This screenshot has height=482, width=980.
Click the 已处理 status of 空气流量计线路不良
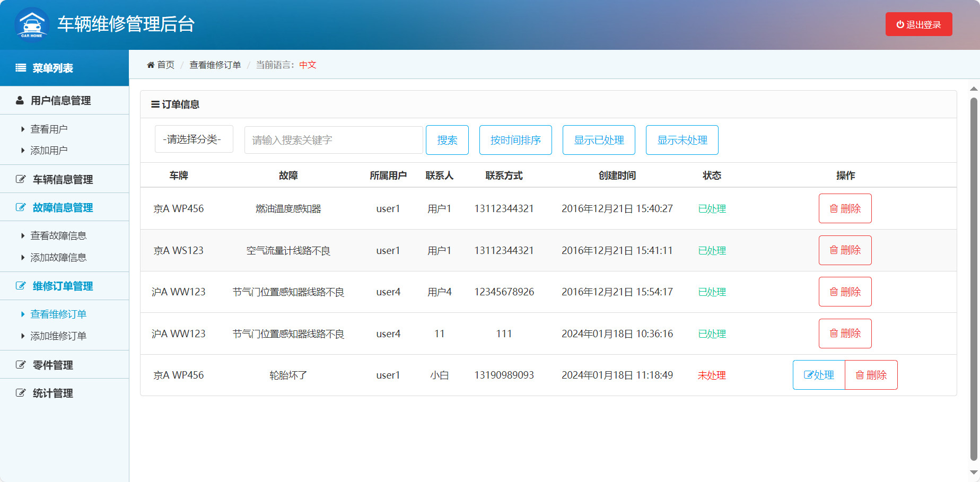click(x=712, y=250)
